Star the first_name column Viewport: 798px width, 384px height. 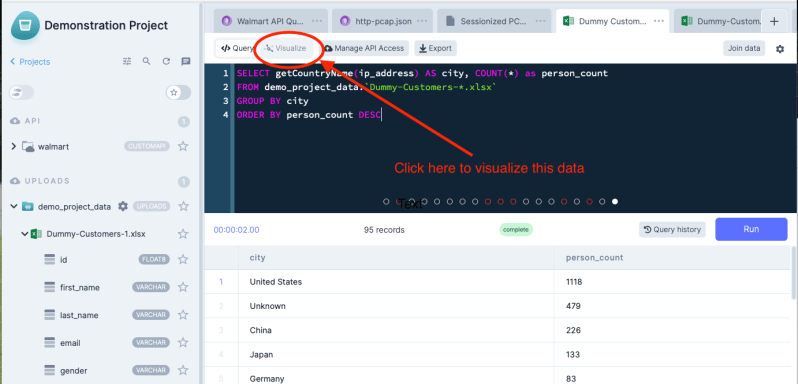point(183,287)
